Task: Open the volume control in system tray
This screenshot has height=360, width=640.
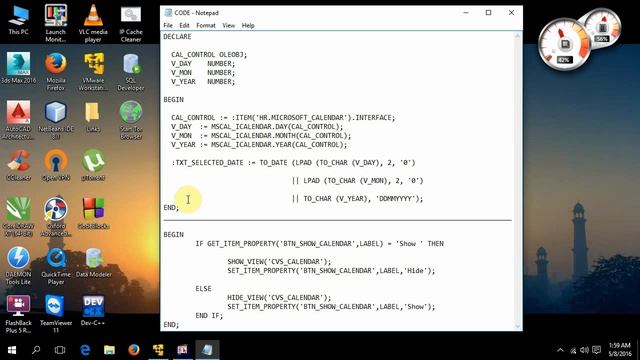Action: (584, 350)
